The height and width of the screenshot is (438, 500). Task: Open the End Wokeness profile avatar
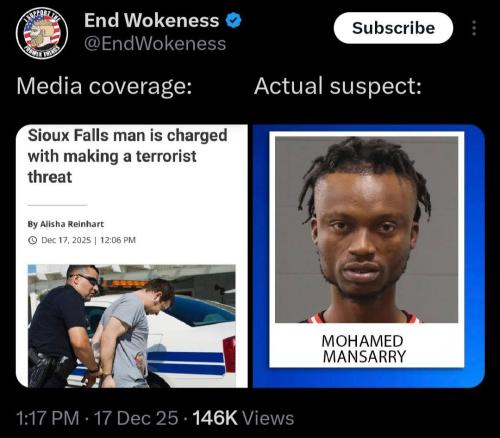[42, 34]
